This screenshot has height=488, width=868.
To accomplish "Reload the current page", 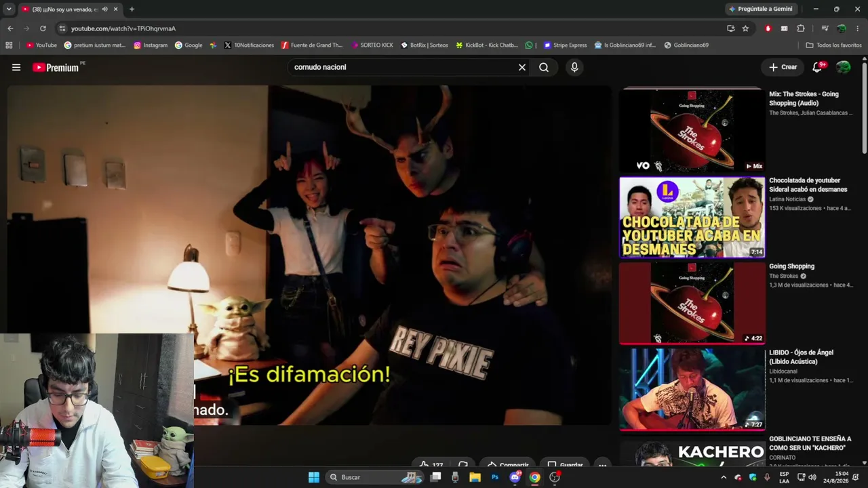I will click(x=43, y=28).
